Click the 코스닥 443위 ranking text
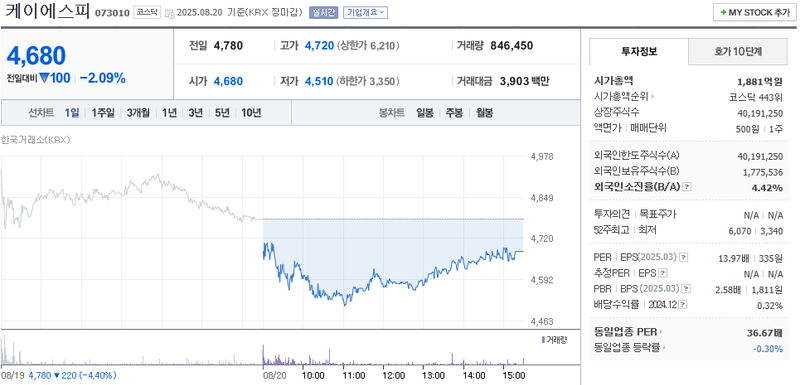The height and width of the screenshot is (385, 800). coord(756,96)
